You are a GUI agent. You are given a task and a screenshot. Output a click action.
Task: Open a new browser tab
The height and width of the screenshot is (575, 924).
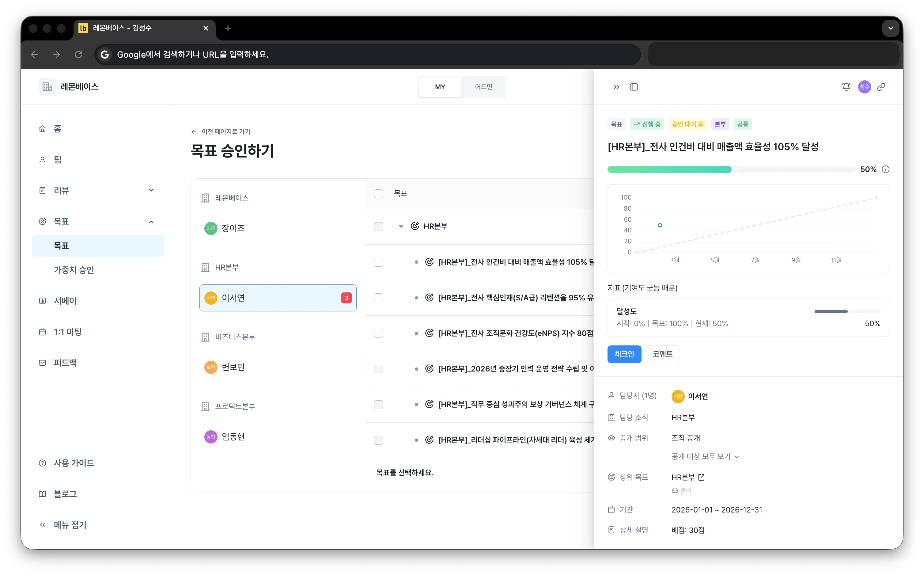[x=228, y=28]
